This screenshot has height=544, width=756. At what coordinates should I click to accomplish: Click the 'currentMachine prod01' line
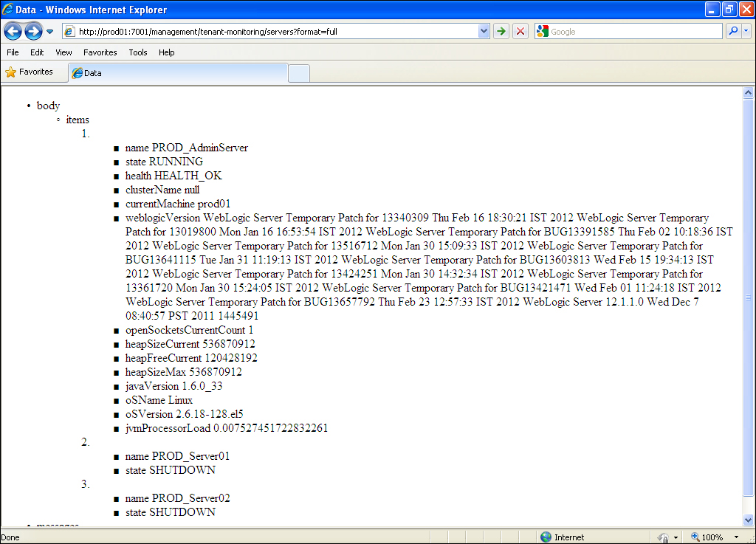click(x=178, y=204)
